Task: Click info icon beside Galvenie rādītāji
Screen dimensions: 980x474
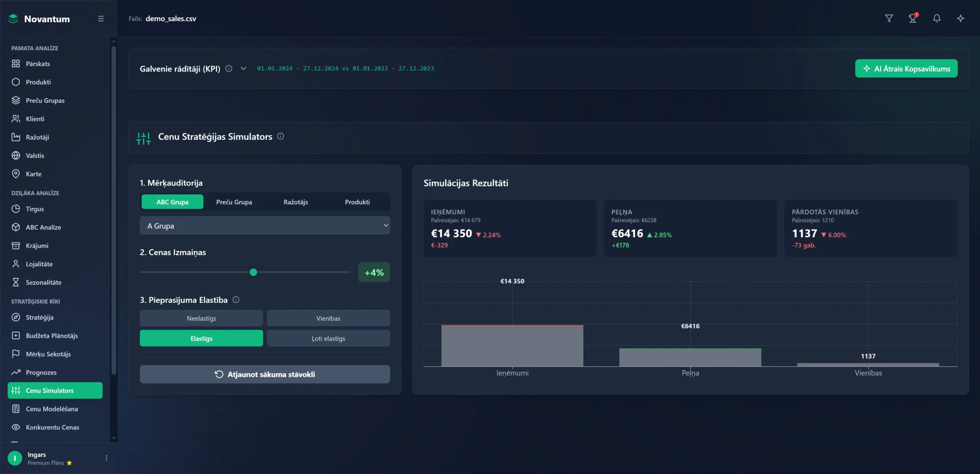Action: click(x=229, y=68)
